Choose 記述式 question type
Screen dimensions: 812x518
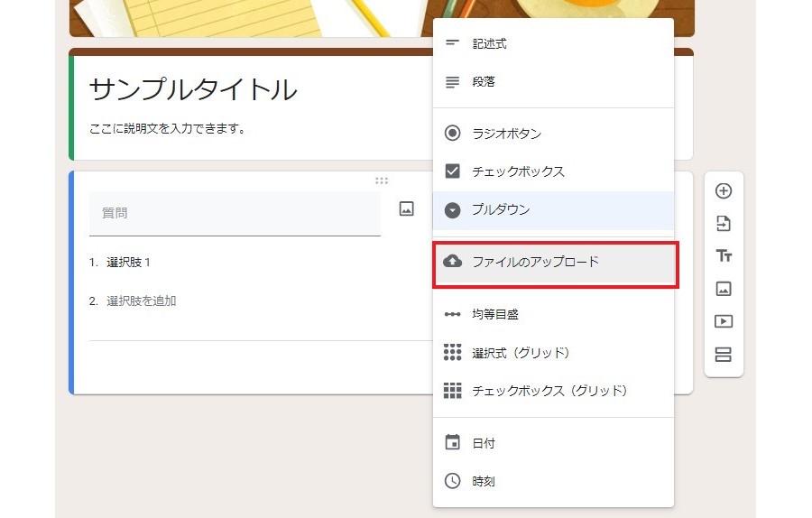click(489, 43)
